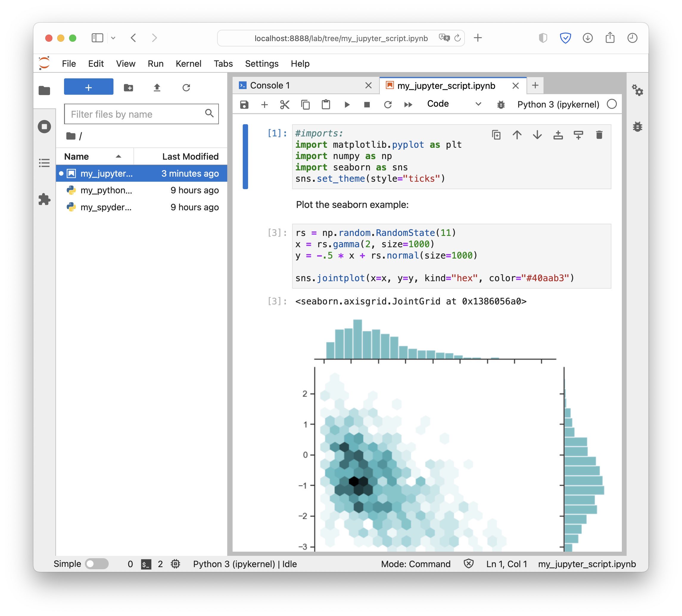Save the notebook with the disk icon
The width and height of the screenshot is (682, 616).
244,105
